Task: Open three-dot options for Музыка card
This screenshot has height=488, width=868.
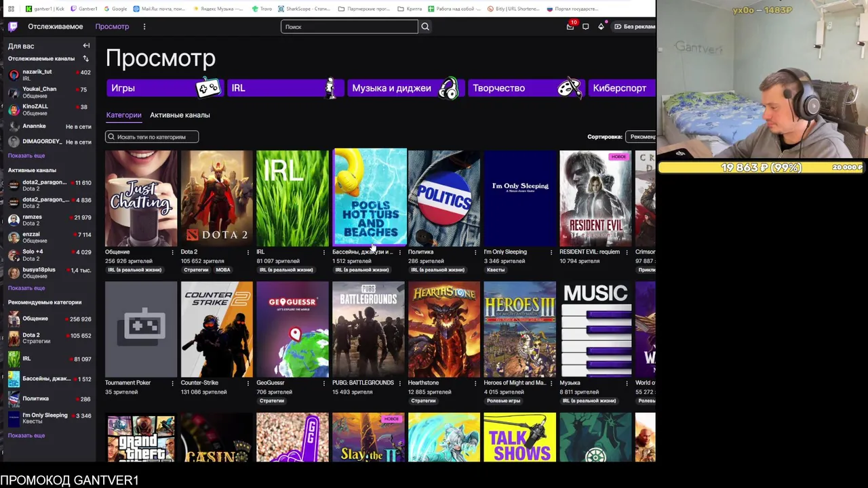Action: tap(627, 383)
